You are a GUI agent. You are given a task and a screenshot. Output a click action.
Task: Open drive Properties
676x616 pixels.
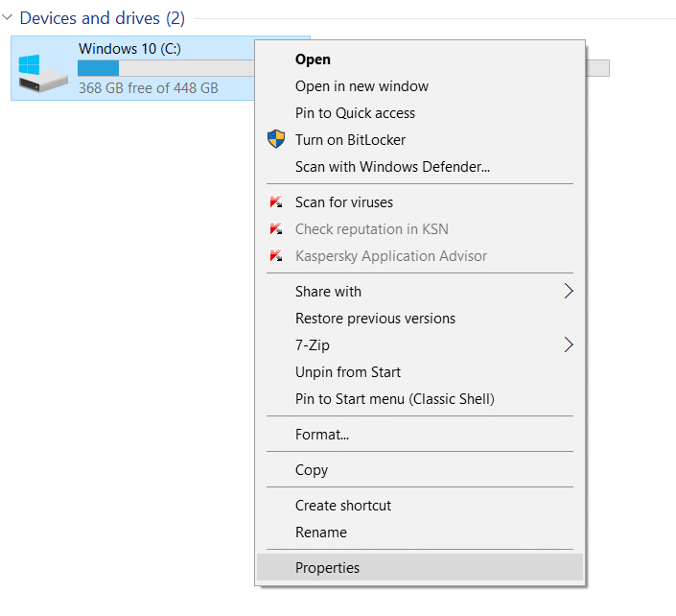(419, 567)
